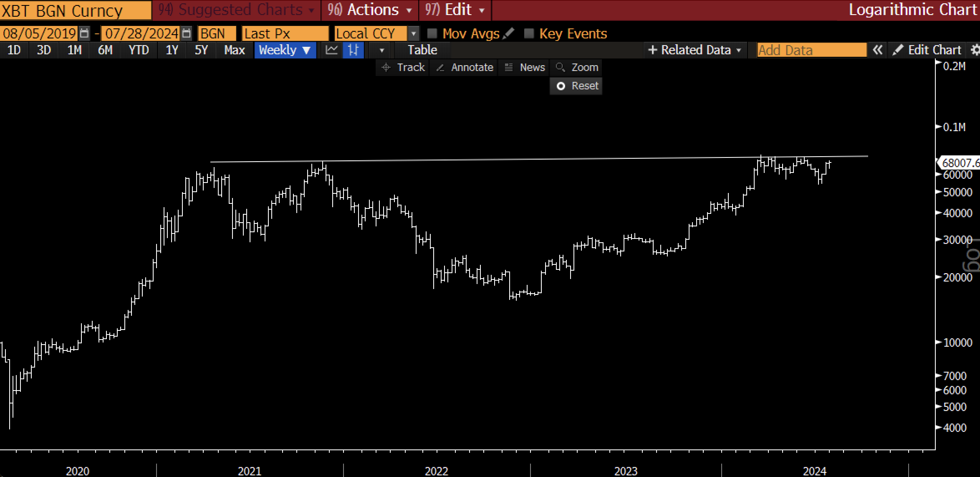Screen dimensions: 980x477
Task: Open the Weekly periodicity dropdown
Action: coord(285,50)
